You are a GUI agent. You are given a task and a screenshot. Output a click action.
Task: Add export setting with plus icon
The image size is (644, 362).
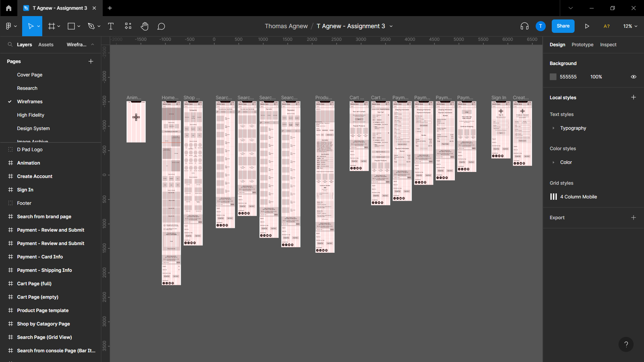tap(633, 218)
